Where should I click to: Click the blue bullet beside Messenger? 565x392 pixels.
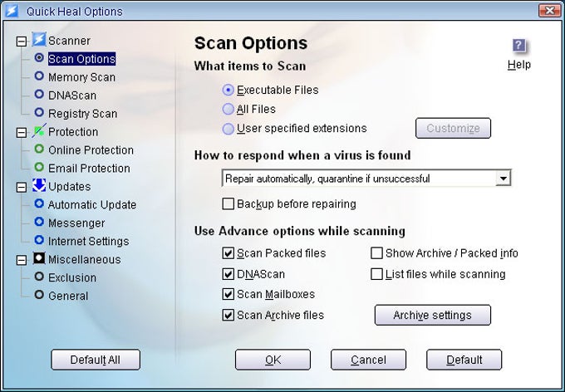[39, 222]
